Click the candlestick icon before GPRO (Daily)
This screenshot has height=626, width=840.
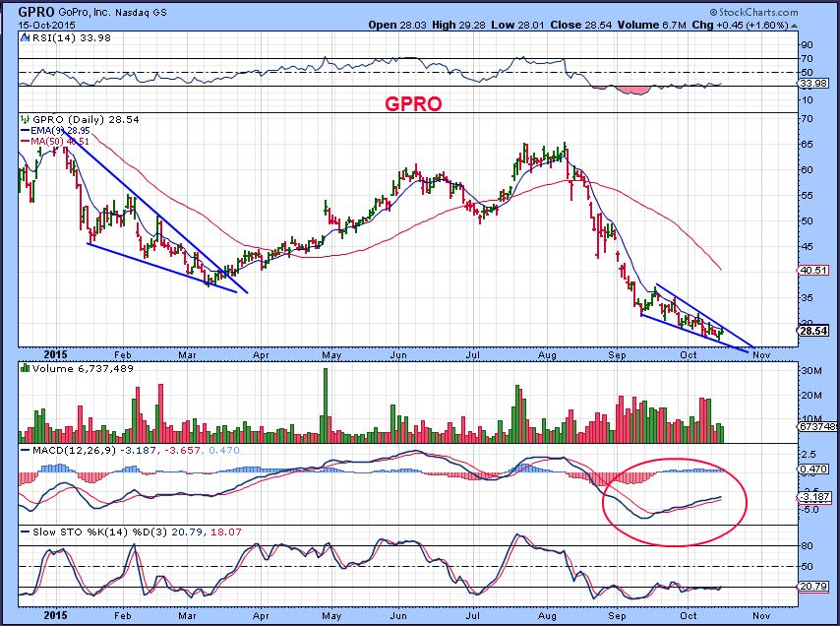[x=26, y=119]
